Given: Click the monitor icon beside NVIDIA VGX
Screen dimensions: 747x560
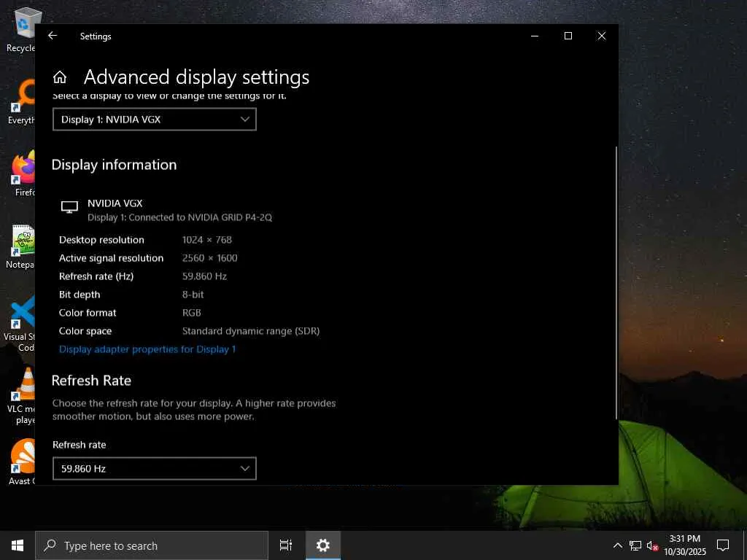Looking at the screenshot, I should pyautogui.click(x=69, y=207).
